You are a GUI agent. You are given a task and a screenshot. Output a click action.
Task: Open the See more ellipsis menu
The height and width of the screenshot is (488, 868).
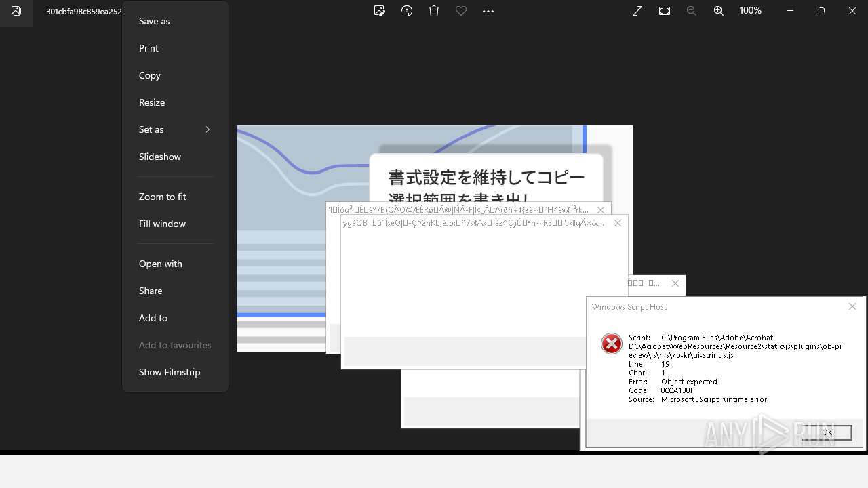click(x=488, y=11)
